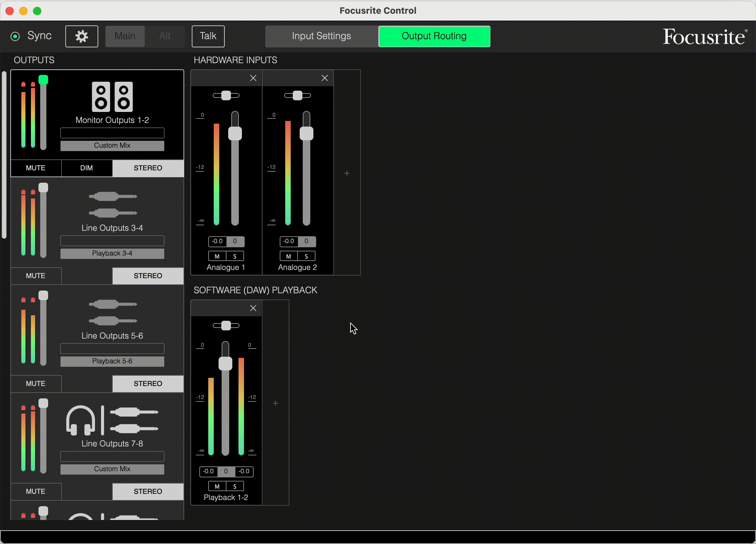Click the Line Outputs 7-8 name field
Screen dimensions: 756x544
tap(112, 456)
